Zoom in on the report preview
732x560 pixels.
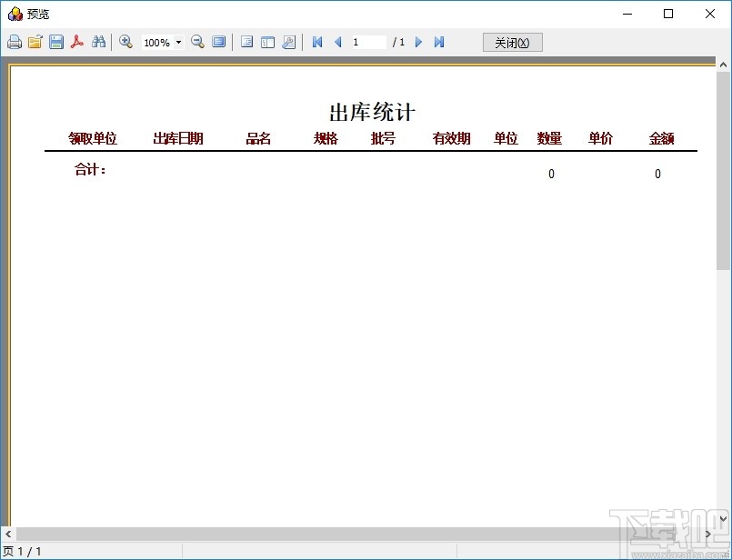126,42
